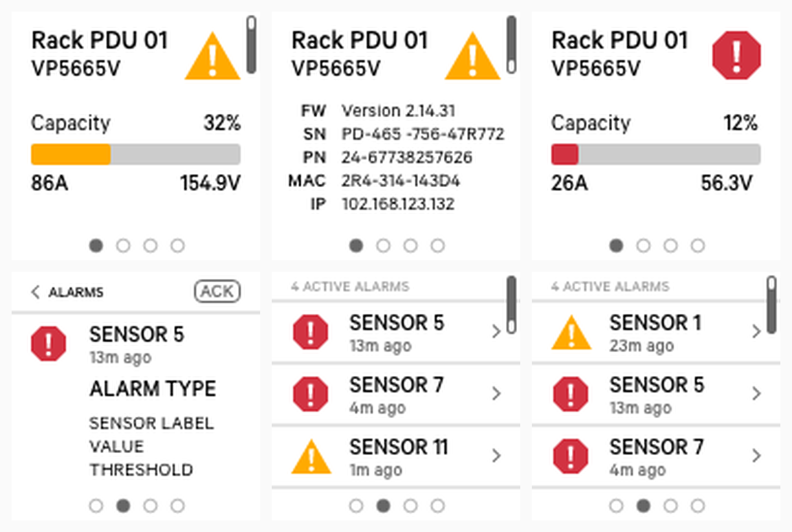The height and width of the screenshot is (532, 792).
Task: Acknowledge alarm with the ACK button
Action: coord(217,292)
